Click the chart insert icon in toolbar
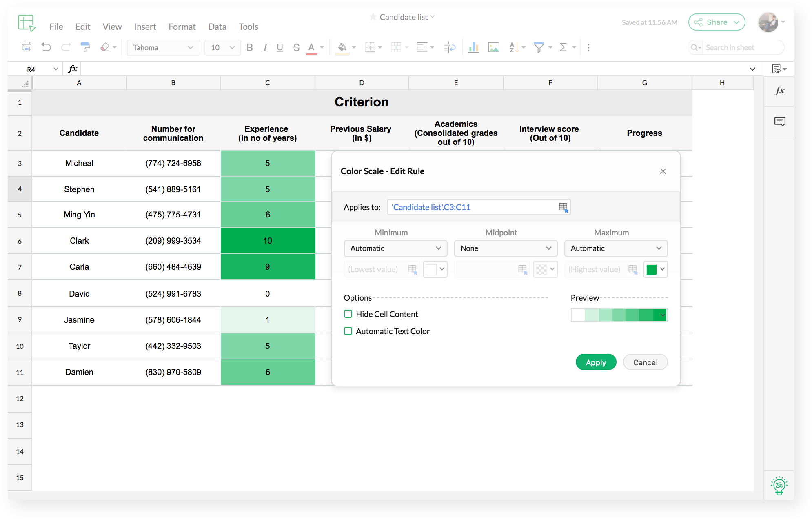 click(x=472, y=47)
